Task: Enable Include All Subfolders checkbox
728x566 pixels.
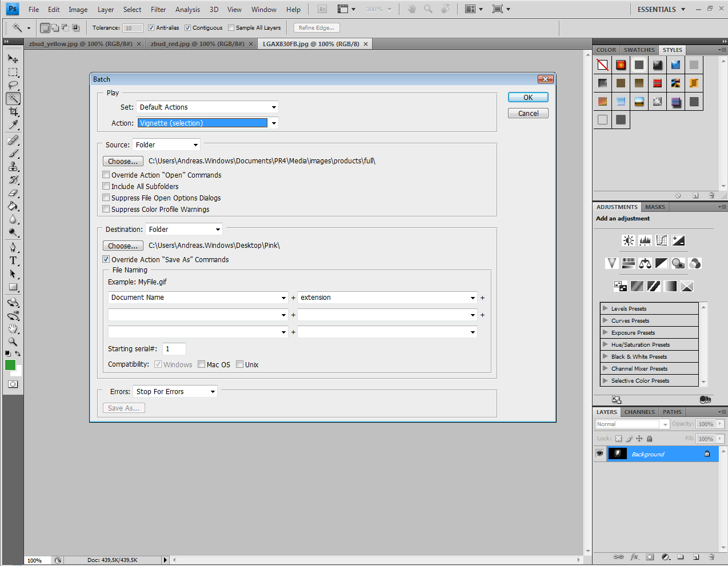Action: (x=106, y=186)
